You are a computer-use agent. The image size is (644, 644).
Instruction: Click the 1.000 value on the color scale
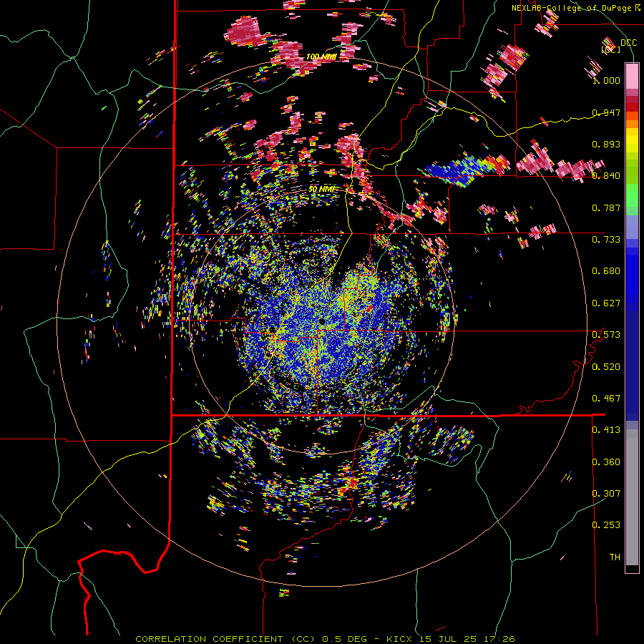[606, 80]
